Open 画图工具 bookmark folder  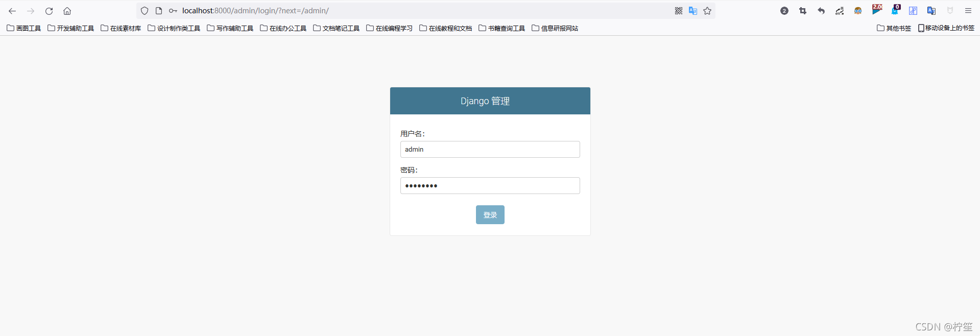pos(24,28)
